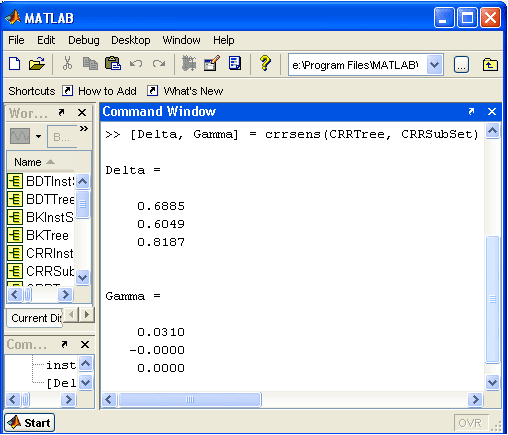Click Command Window vertical scrollbar thumb
Screen dimensions: 508x435
pos(492,299)
